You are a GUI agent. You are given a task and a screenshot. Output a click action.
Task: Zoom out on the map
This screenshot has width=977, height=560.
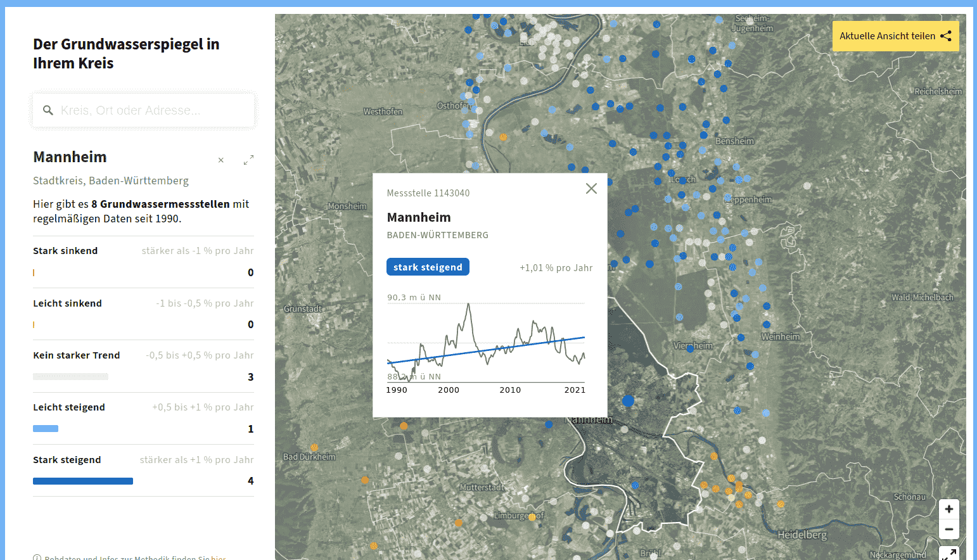click(948, 529)
